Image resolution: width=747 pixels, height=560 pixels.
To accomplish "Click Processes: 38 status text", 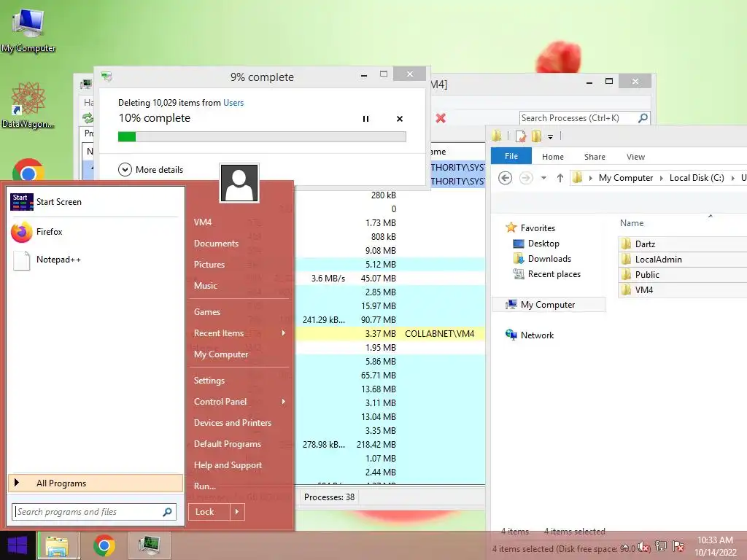I will 329,497.
